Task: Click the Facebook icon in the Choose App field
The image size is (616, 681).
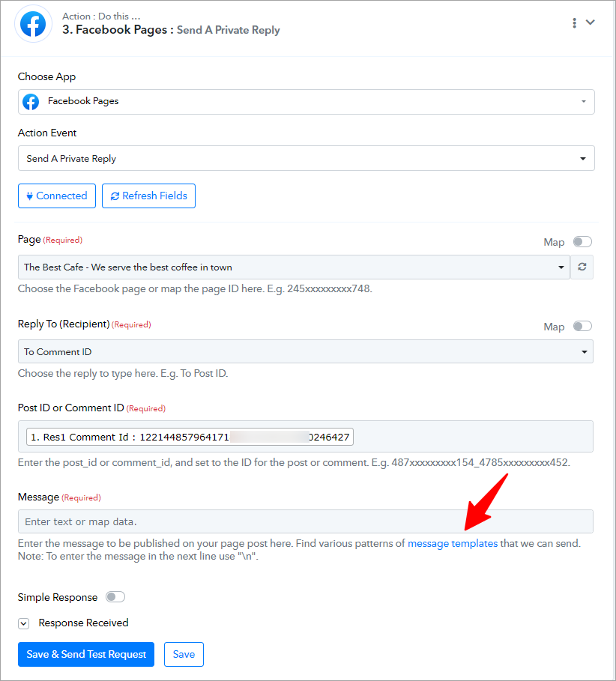Action: point(31,102)
